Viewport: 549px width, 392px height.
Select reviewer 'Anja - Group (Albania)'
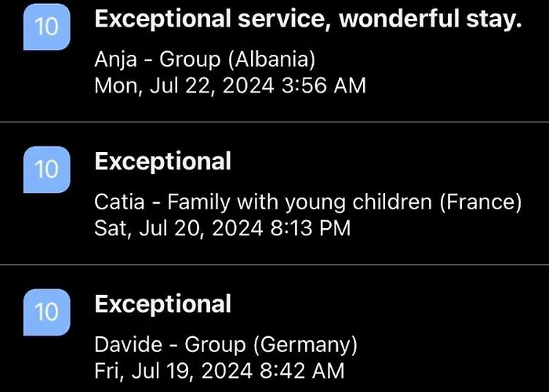pos(205,59)
